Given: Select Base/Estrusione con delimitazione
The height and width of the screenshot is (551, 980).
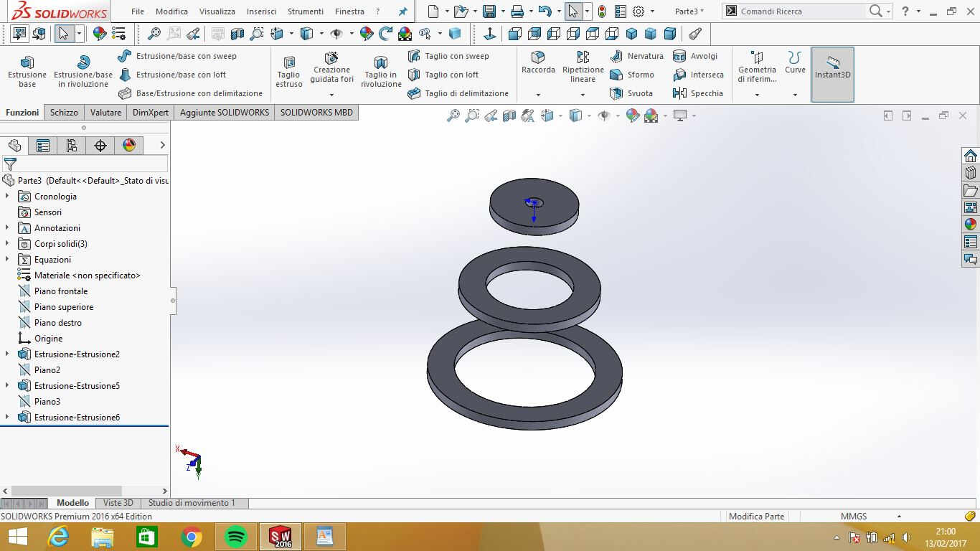Looking at the screenshot, I should click(191, 93).
